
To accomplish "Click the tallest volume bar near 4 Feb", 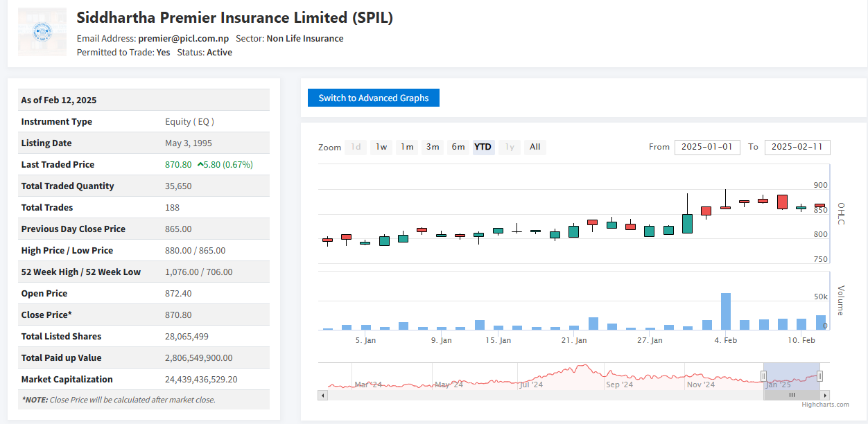I will [726, 311].
